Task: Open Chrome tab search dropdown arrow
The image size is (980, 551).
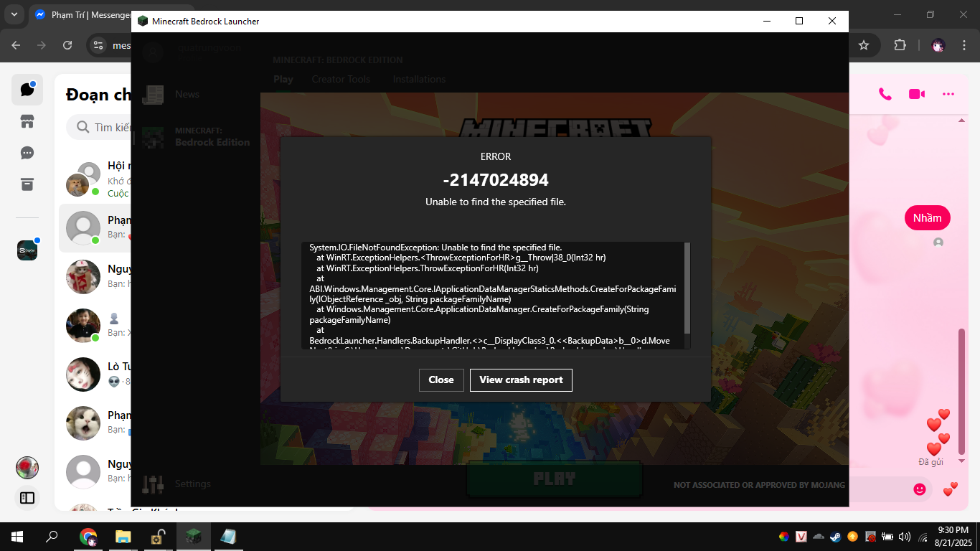Action: coord(14,14)
